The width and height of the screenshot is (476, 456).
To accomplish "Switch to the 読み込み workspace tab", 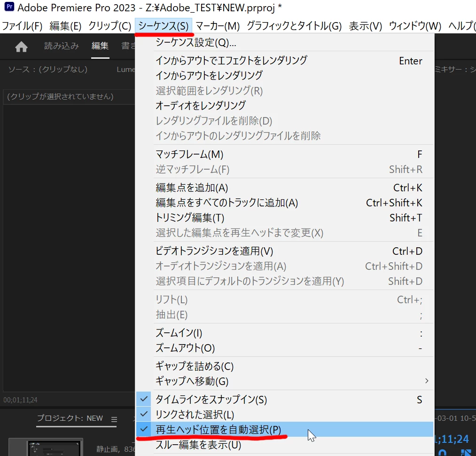I will tap(62, 46).
